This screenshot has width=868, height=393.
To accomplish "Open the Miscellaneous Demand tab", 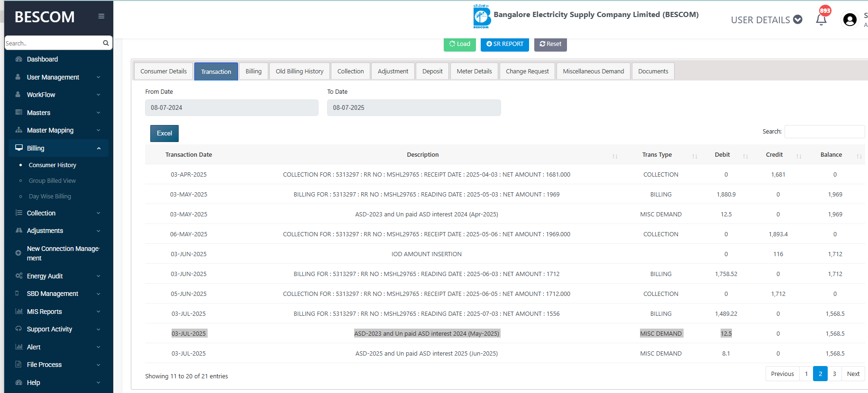I will (594, 71).
